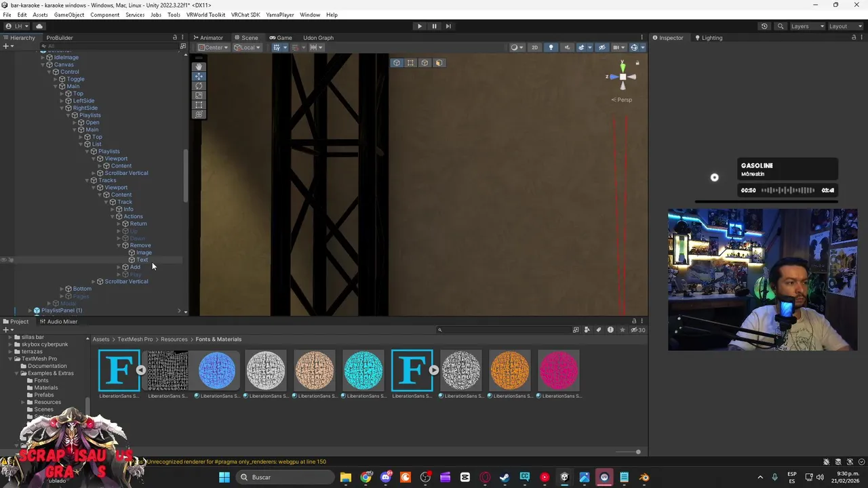Open the VRChat SDK menu
The height and width of the screenshot is (488, 868).
245,15
